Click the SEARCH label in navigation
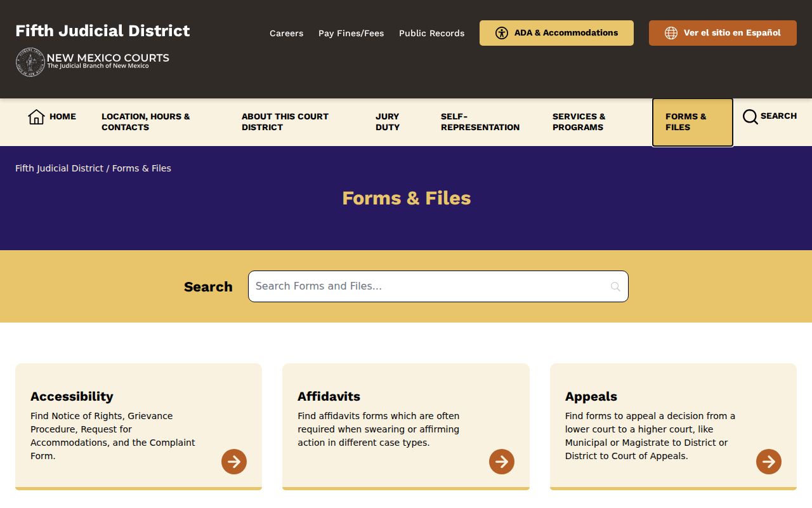 tap(778, 116)
